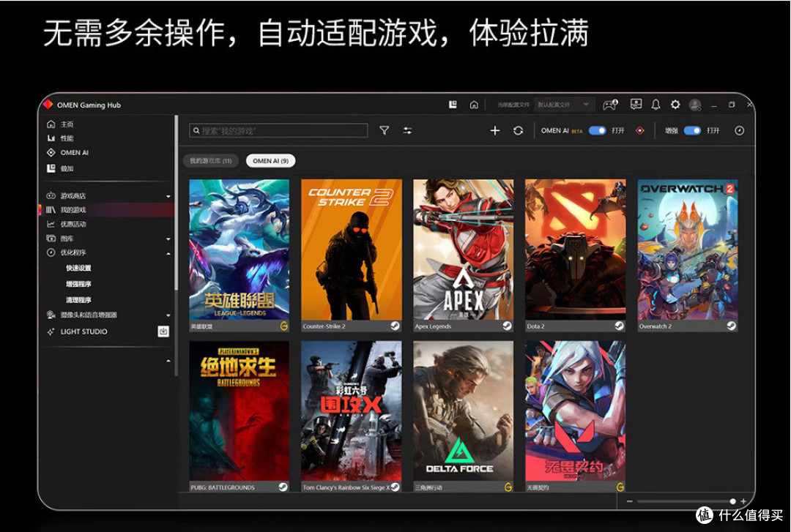Select the League of Legends game card
The height and width of the screenshot is (532, 791).
[239, 255]
